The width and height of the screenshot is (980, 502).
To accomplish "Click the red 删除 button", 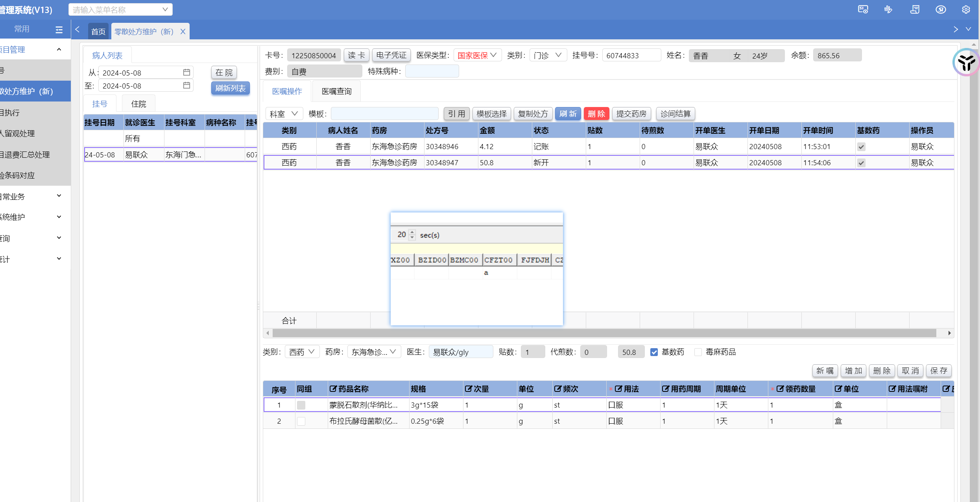I will point(596,114).
